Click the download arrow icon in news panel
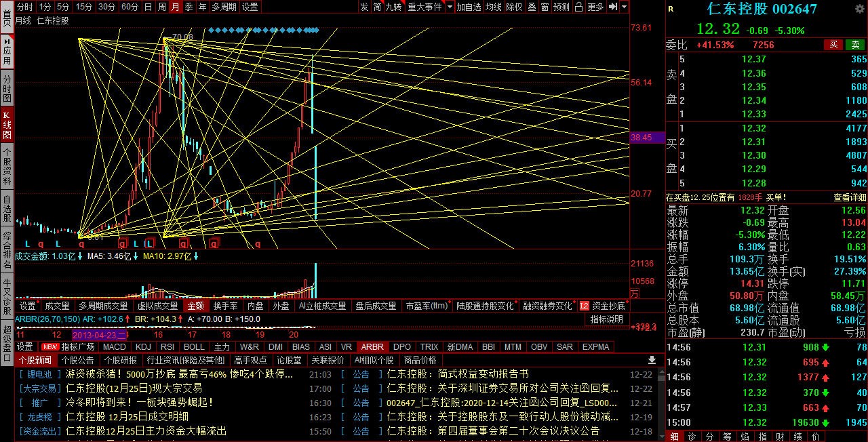 [x=652, y=360]
